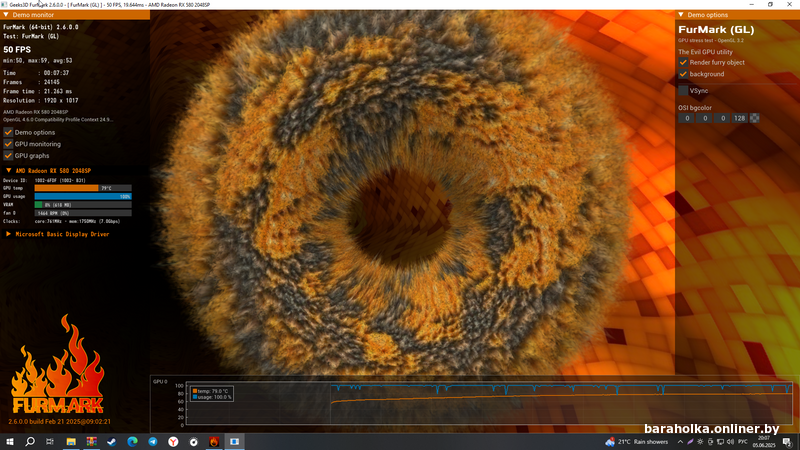This screenshot has height=450, width=800.
Task: Open the clock showing 20:07 05.06.2025
Action: tap(764, 441)
